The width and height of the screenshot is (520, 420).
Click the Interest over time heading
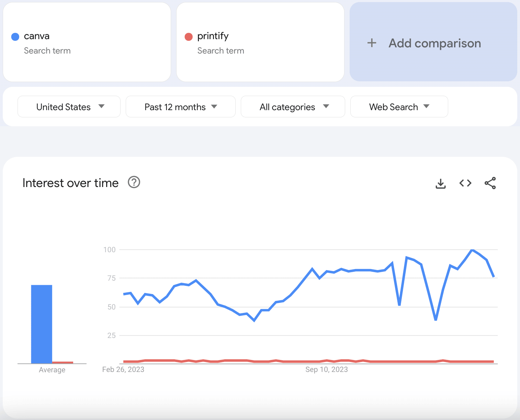click(70, 183)
